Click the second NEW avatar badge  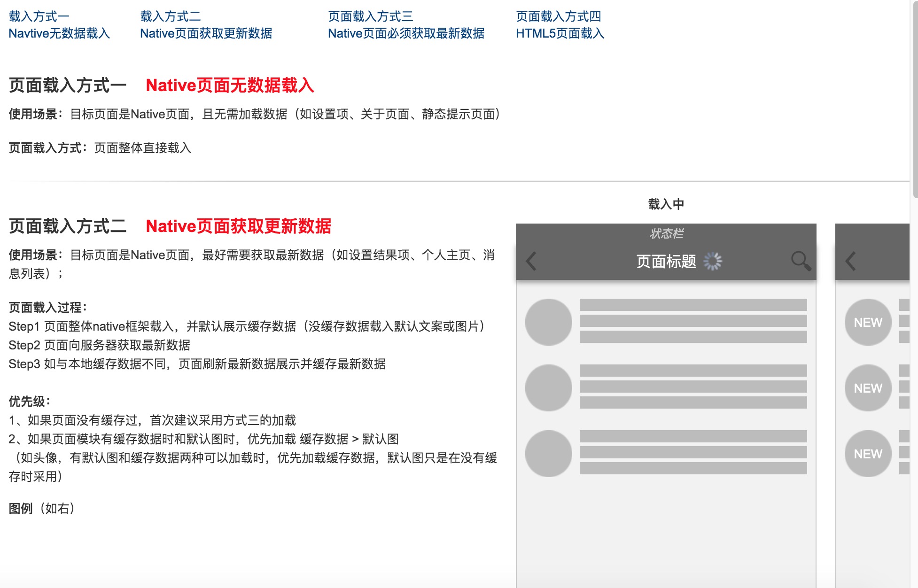868,388
